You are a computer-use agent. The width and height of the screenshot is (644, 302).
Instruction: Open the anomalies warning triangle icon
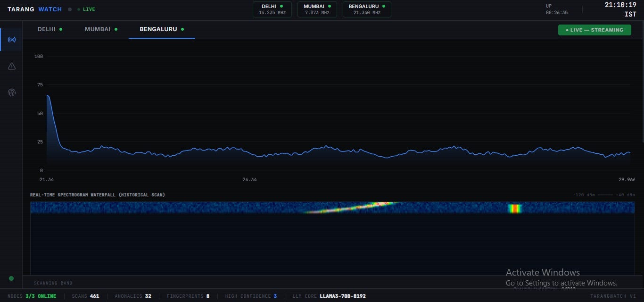(12, 66)
